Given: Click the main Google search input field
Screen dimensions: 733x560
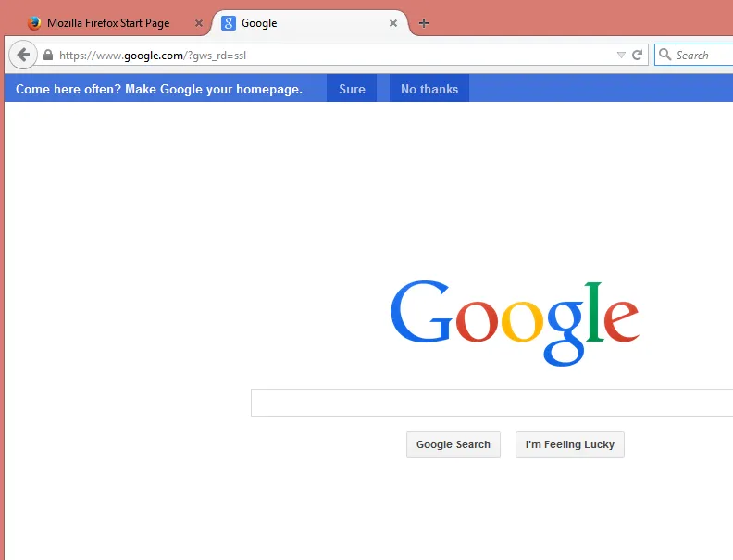Looking at the screenshot, I should coord(491,403).
